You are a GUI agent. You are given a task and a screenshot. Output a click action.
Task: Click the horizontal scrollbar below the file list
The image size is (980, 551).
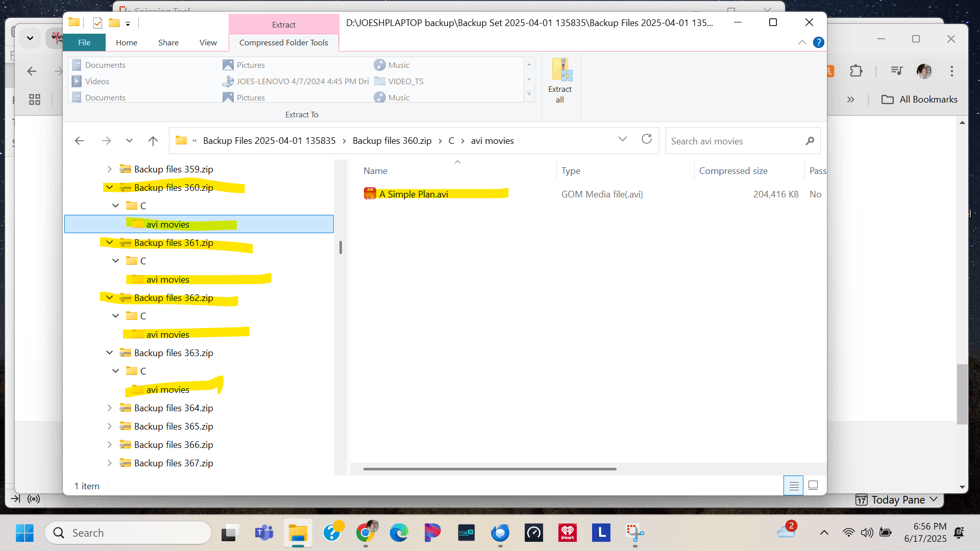tap(488, 469)
